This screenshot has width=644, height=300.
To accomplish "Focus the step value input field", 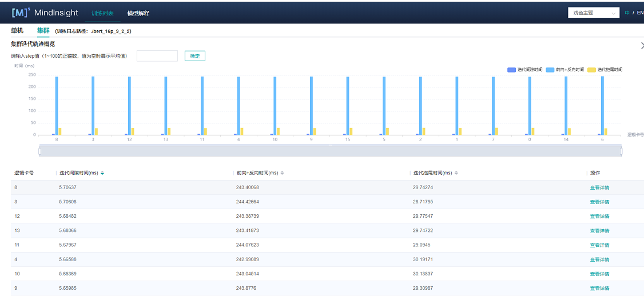I will tap(157, 56).
